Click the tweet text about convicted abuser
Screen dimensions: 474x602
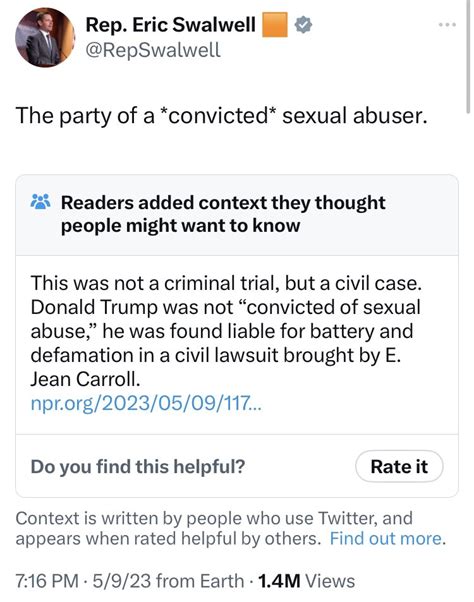pos(221,116)
